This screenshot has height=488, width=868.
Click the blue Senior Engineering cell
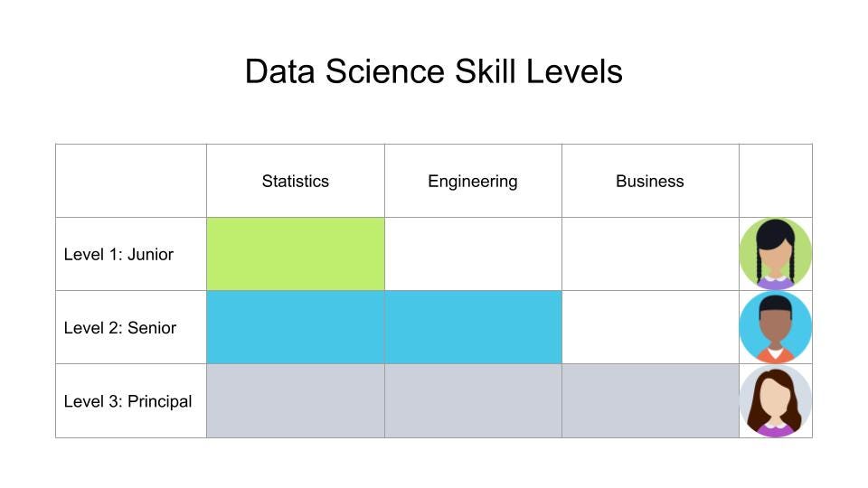click(473, 327)
